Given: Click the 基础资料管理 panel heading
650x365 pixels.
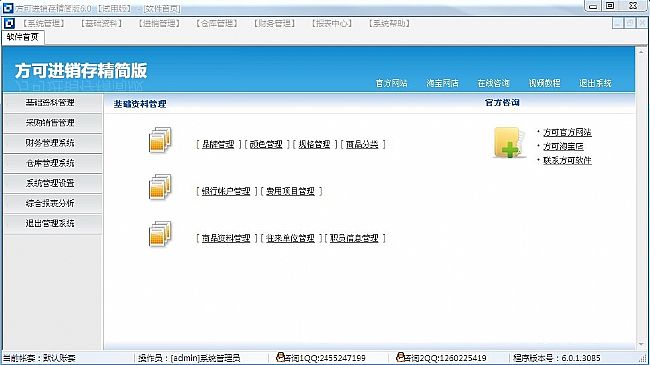Looking at the screenshot, I should [x=140, y=104].
